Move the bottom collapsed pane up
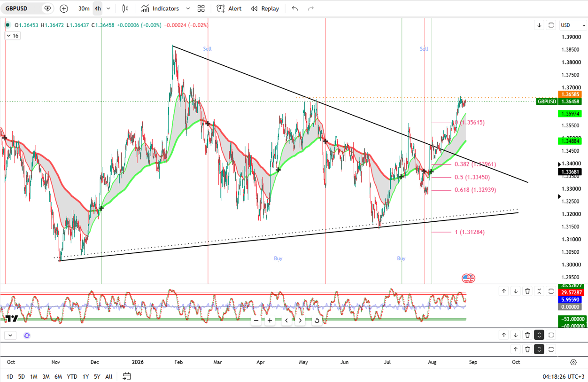Viewport: 588px width, 382px height. point(516,349)
